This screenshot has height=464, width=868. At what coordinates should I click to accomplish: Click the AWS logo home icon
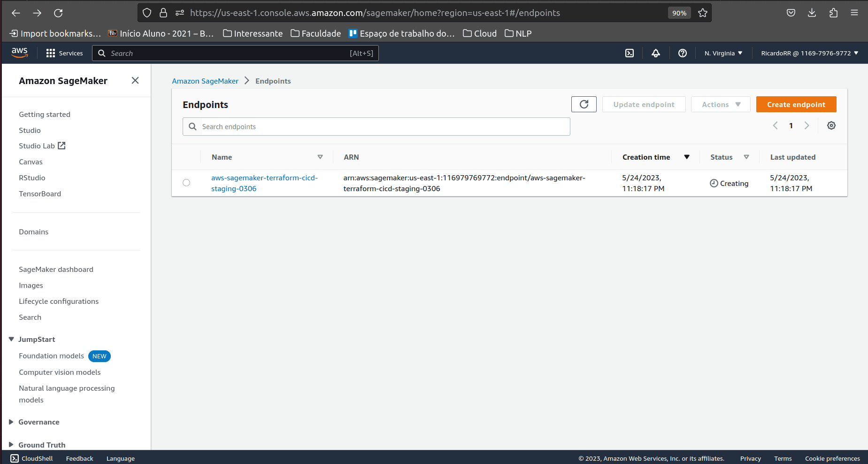20,53
